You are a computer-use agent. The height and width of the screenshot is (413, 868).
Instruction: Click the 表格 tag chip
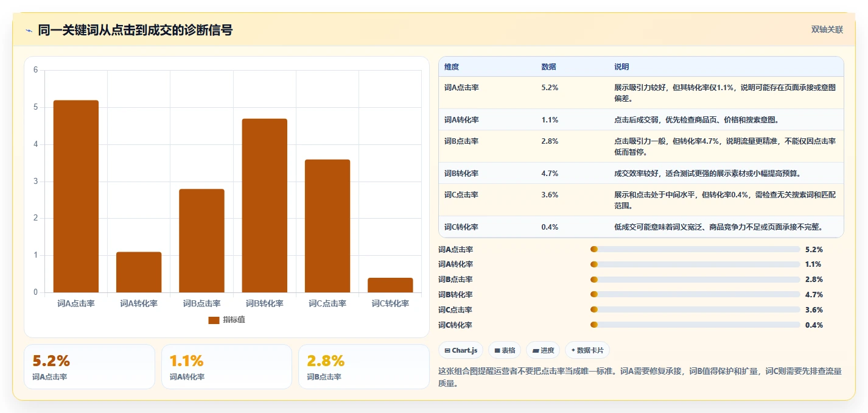[x=505, y=350]
